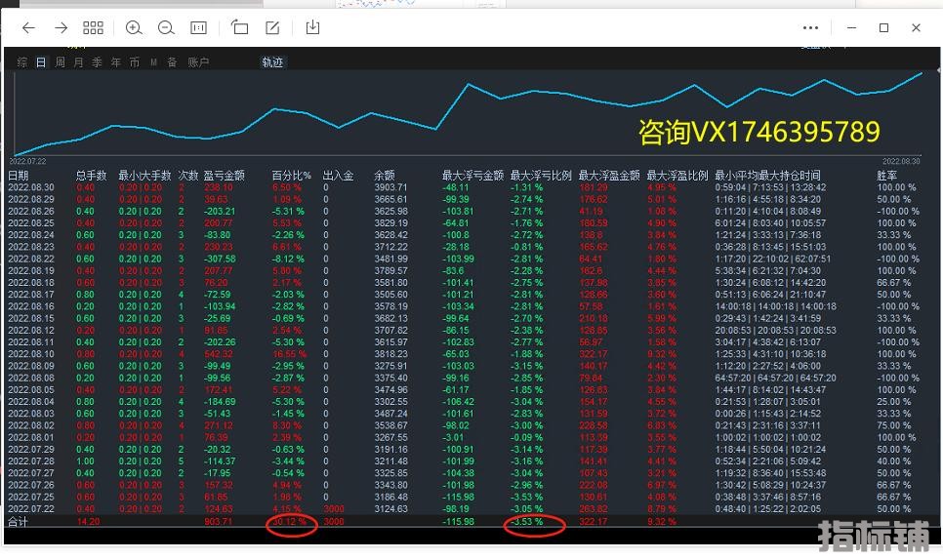Click the 最大浮亏比例 column header
This screenshot has width=943, height=560.
[541, 176]
